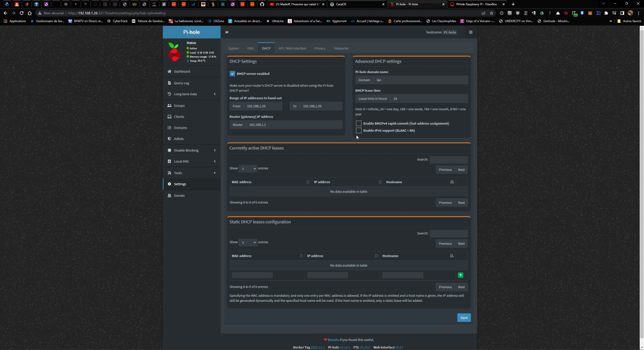This screenshot has width=644, height=350.
Task: Reload the page with browser refresh icon
Action: pyautogui.click(x=22, y=13)
